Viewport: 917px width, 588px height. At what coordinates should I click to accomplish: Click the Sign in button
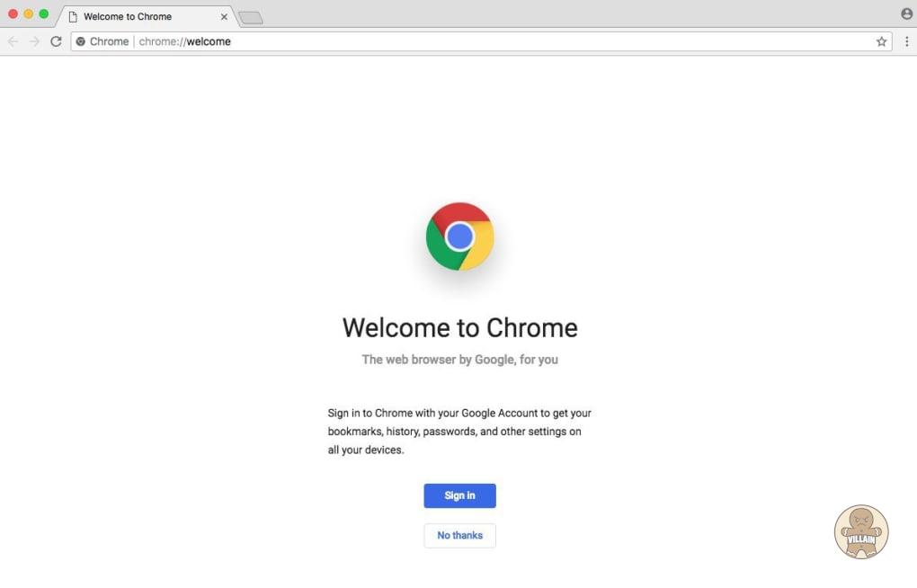coord(459,495)
